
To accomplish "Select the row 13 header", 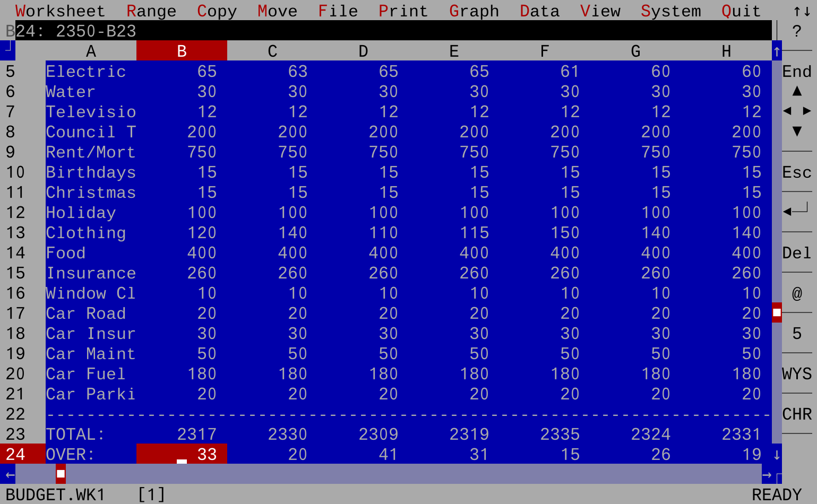I will click(x=15, y=233).
